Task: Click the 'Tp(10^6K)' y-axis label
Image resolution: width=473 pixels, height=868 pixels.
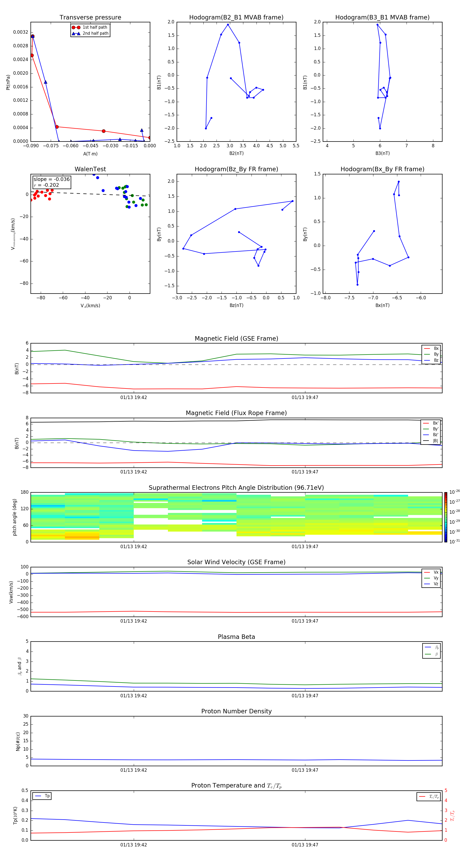Action: pyautogui.click(x=15, y=815)
